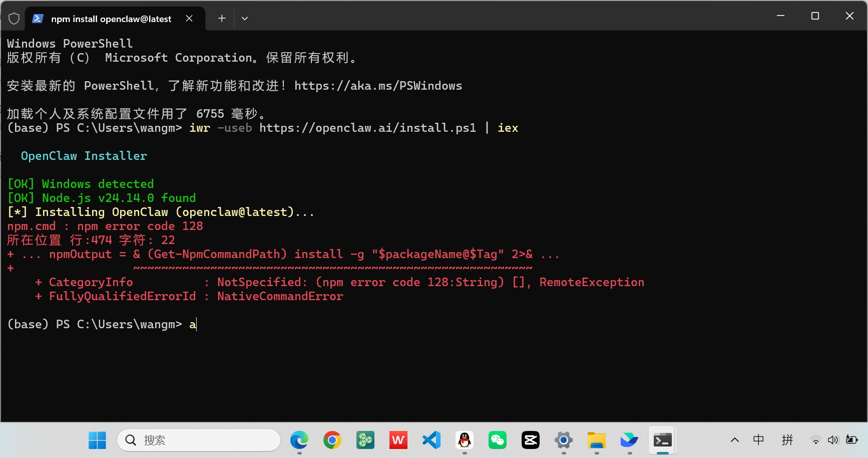The width and height of the screenshot is (868, 458).
Task: Open Google Chrome from the taskbar
Action: pyautogui.click(x=332, y=440)
